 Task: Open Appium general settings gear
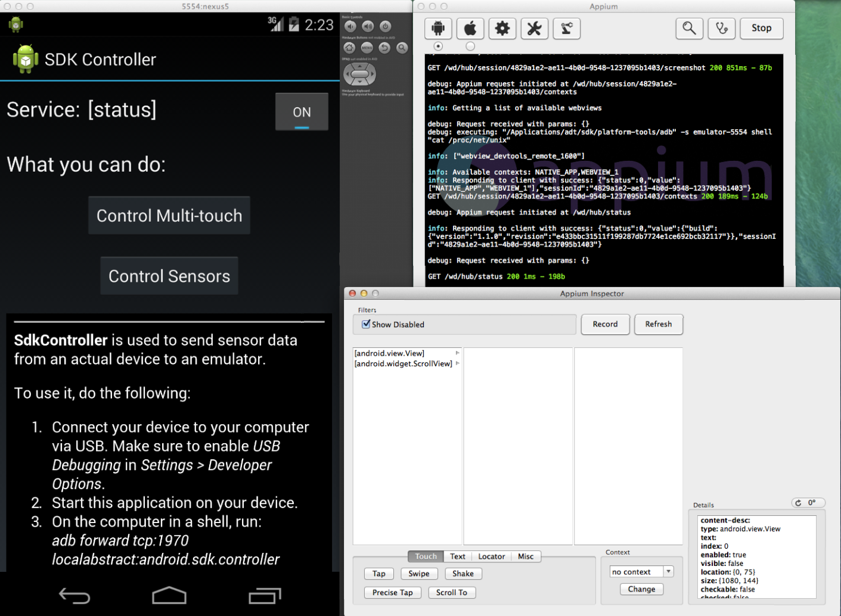[502, 28]
